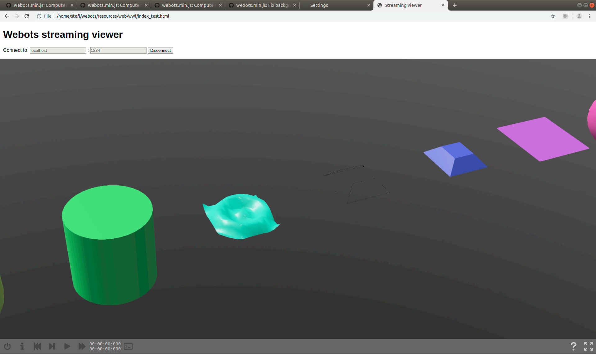
Task: Click the localhost hostname field
Action: tap(57, 50)
